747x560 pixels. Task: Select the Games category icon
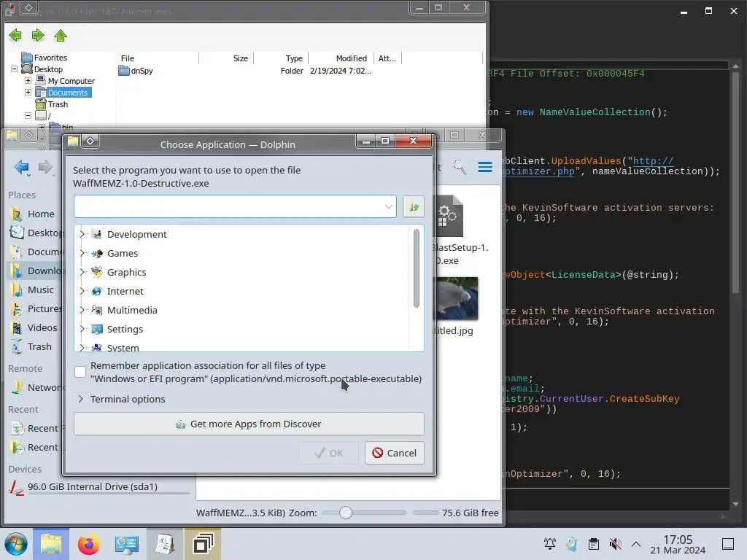[x=97, y=253]
